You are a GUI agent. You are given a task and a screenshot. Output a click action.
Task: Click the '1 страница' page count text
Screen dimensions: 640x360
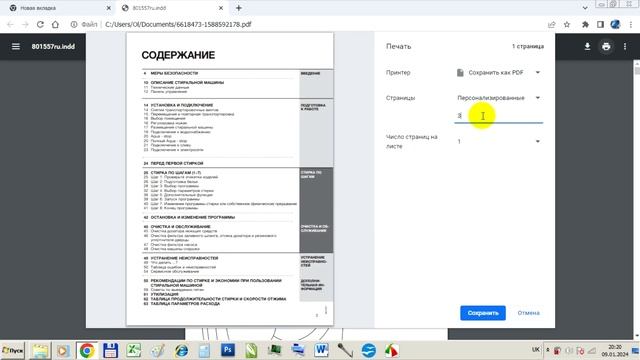point(528,47)
